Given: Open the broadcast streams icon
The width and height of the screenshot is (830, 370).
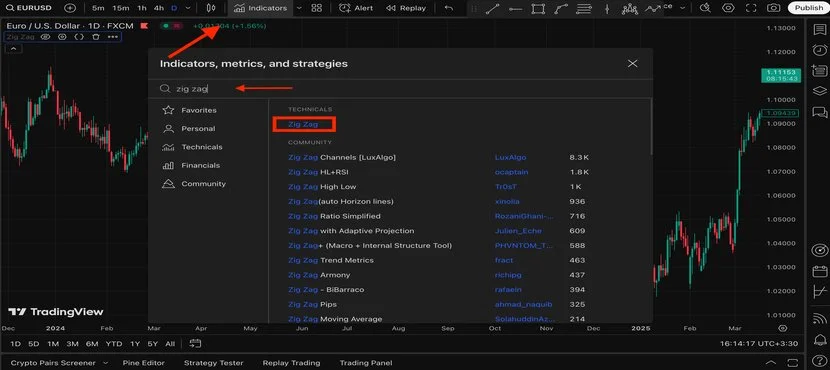Looking at the screenshot, I should point(819,318).
